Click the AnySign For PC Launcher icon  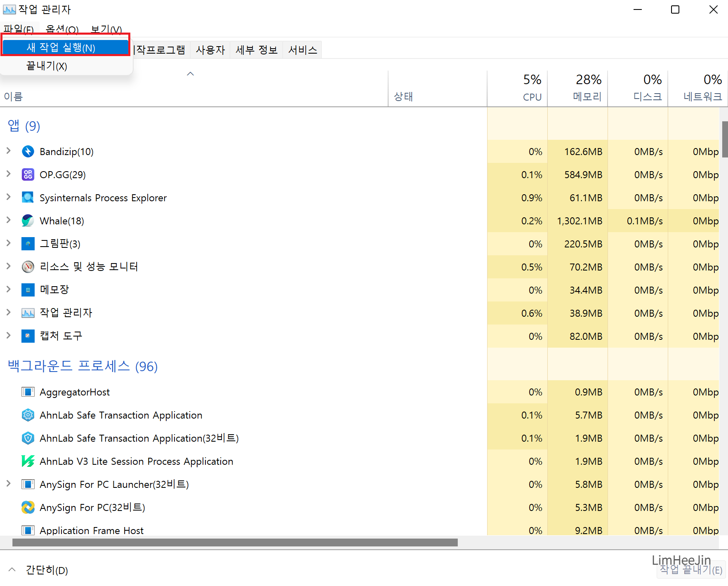pos(28,485)
